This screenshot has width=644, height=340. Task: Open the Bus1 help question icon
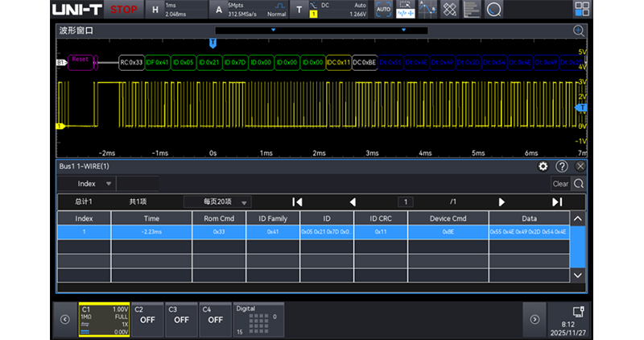562,167
